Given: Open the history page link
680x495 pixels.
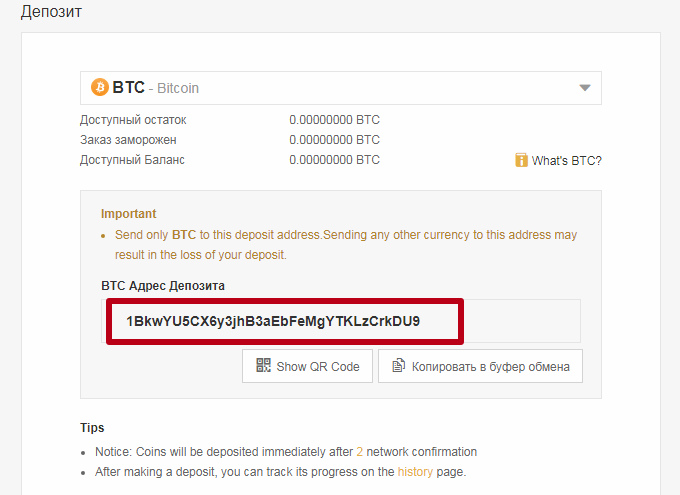Looking at the screenshot, I should [415, 472].
